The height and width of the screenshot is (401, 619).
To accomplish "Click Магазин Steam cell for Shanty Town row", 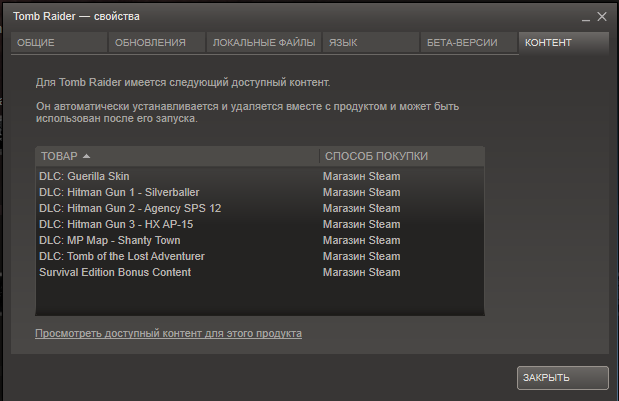I will (362, 240).
